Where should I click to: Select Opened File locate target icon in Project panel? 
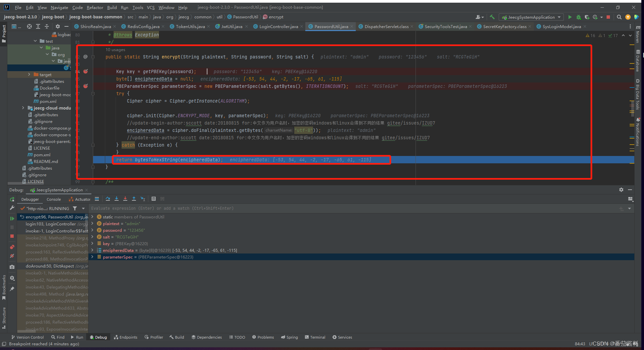[x=29, y=26]
